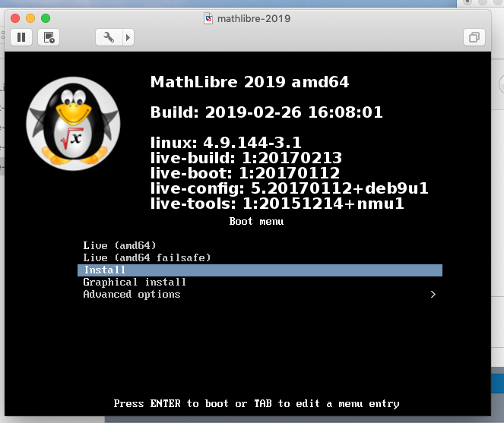The width and height of the screenshot is (504, 423).
Task: Click the 'Press ENTER to boot' hint text
Action: [x=256, y=404]
